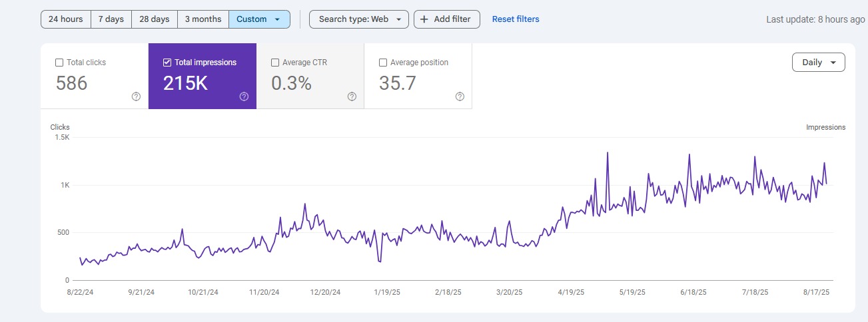Image resolution: width=868 pixels, height=322 pixels.
Task: Enable the Total clicks checkbox
Action: click(60, 63)
